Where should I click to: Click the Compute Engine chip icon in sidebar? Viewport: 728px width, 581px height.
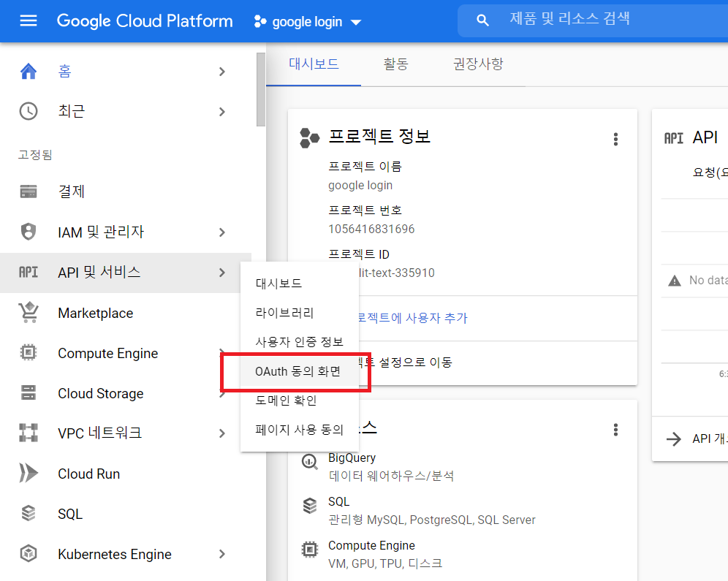point(29,353)
